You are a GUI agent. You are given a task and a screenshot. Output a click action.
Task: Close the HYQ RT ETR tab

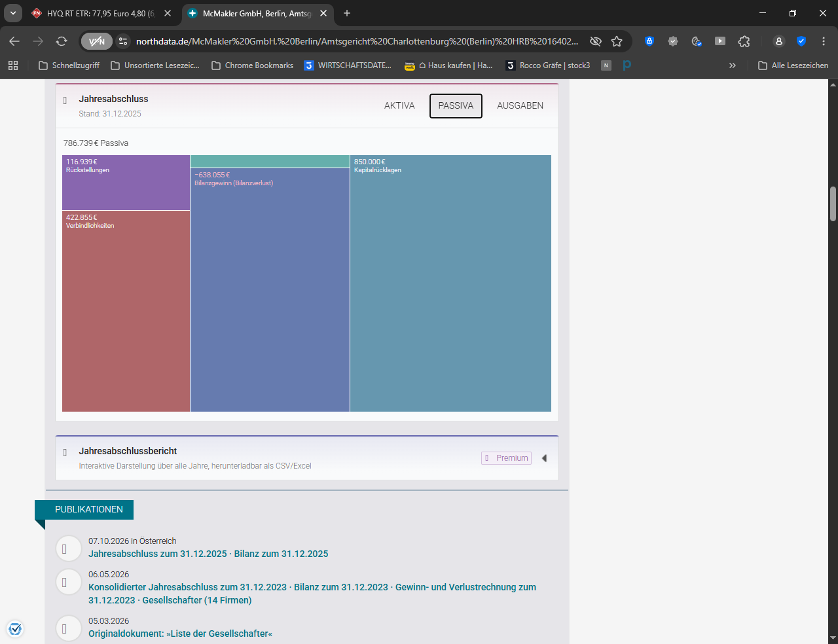pyautogui.click(x=168, y=13)
